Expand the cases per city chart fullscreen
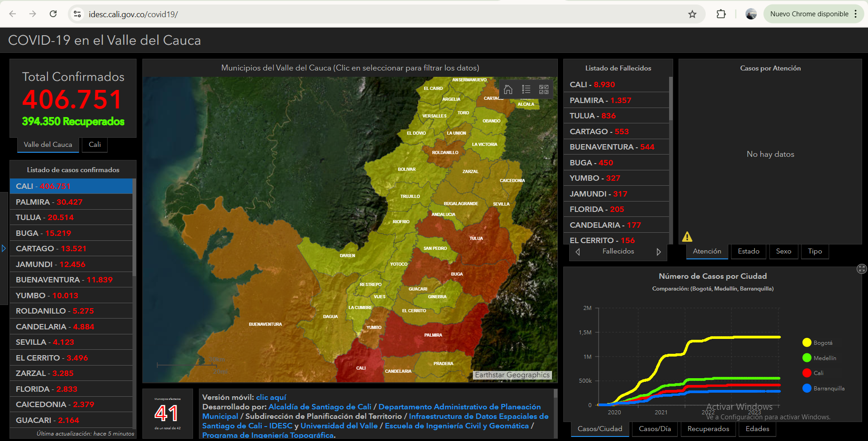This screenshot has width=868, height=441. (x=862, y=269)
